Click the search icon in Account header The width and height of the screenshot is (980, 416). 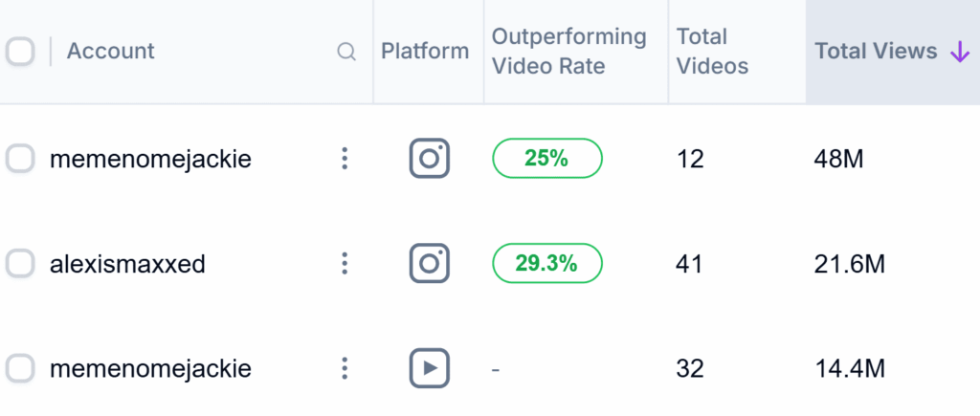point(347,52)
